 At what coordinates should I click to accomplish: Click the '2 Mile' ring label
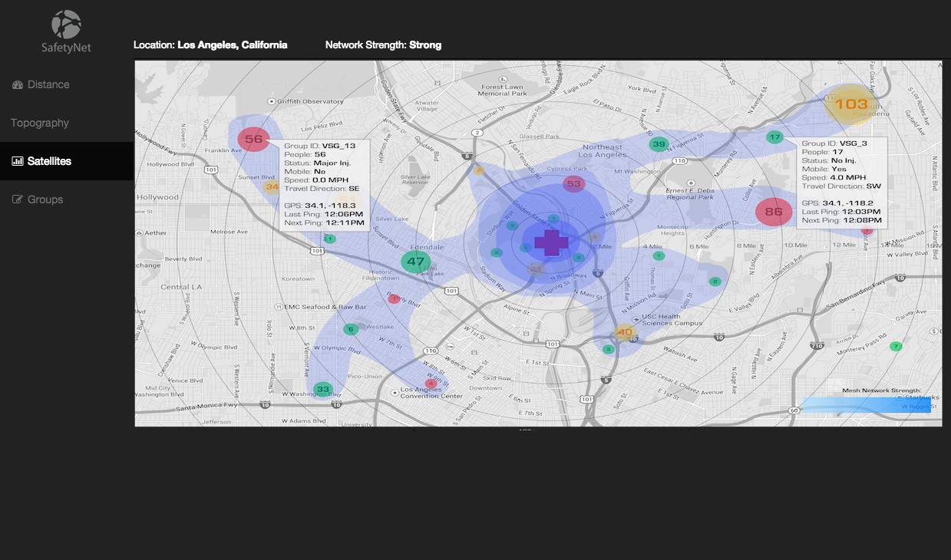pyautogui.click(x=603, y=246)
